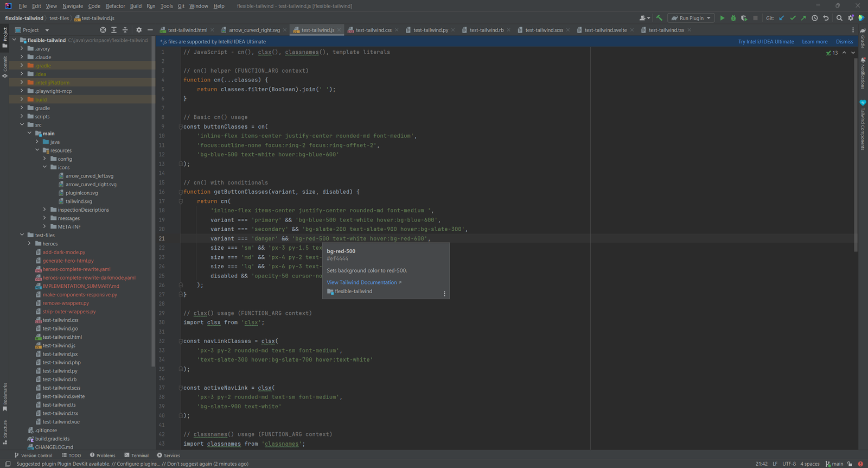The width and height of the screenshot is (868, 468).
Task: Roll back changes with the undo arrow icon
Action: (x=826, y=18)
